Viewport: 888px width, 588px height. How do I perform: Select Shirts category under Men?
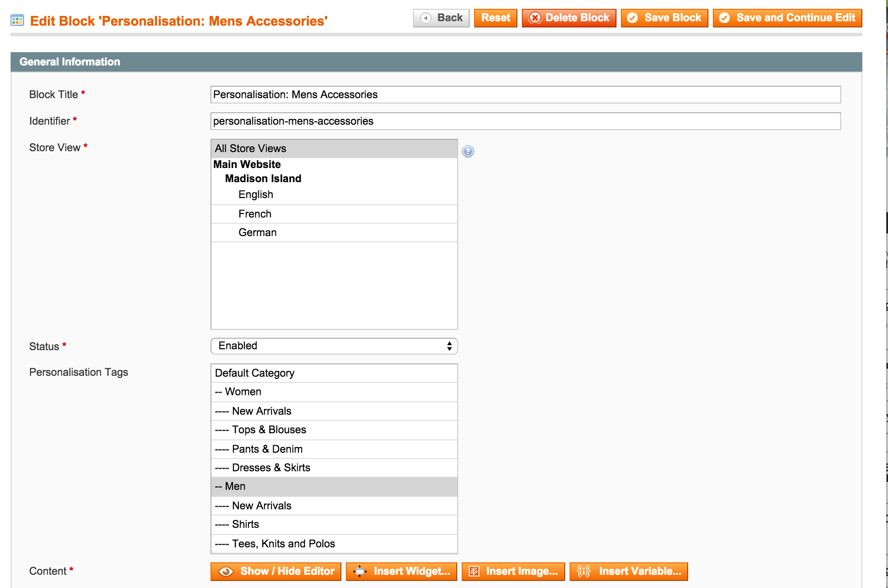coord(334,524)
